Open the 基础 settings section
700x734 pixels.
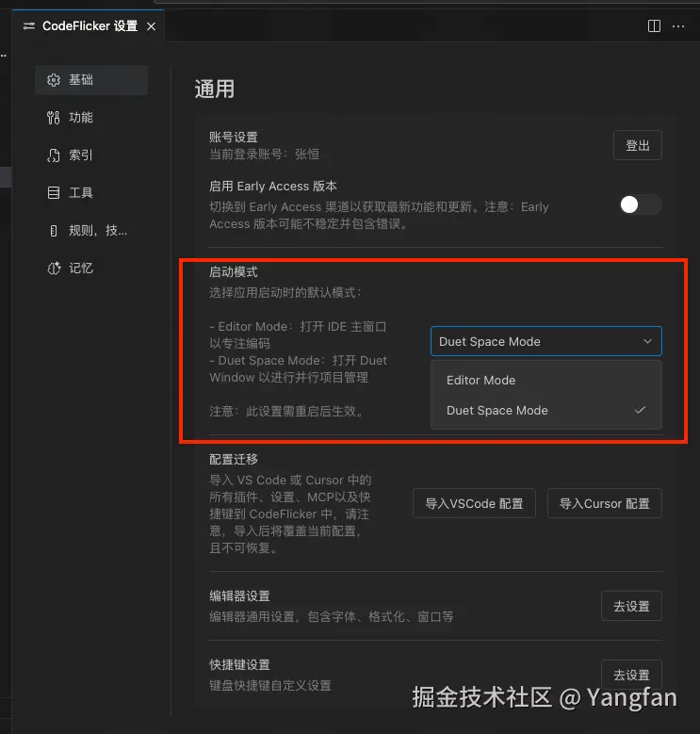click(x=91, y=80)
